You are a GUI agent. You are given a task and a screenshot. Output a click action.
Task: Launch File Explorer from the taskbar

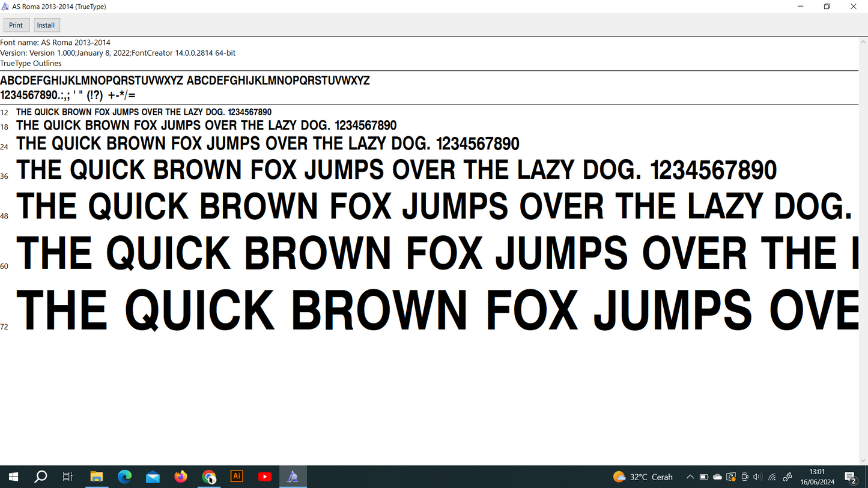(96, 477)
